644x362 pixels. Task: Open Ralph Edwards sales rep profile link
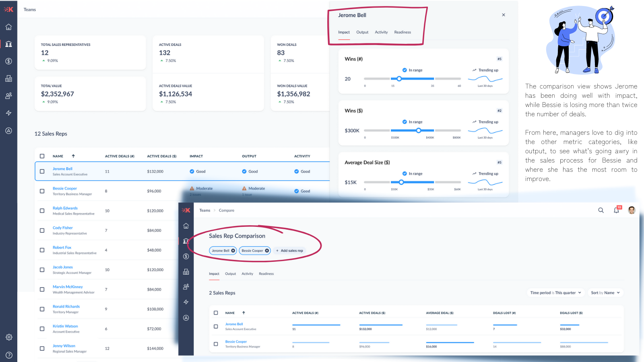point(65,208)
